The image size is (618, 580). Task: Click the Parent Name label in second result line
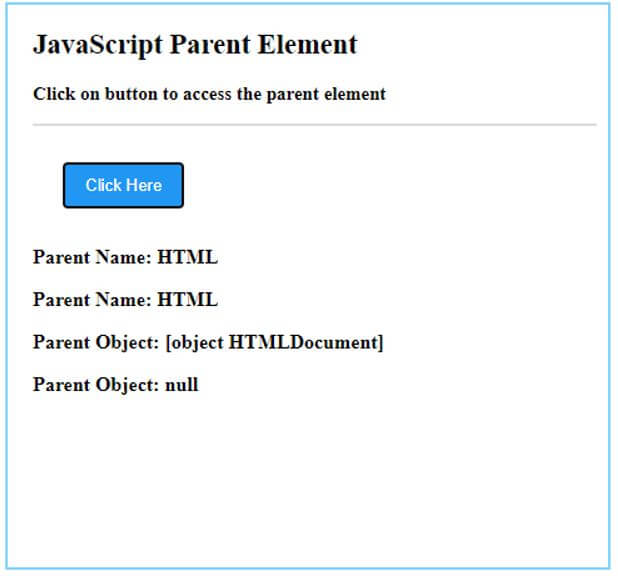[x=91, y=299]
